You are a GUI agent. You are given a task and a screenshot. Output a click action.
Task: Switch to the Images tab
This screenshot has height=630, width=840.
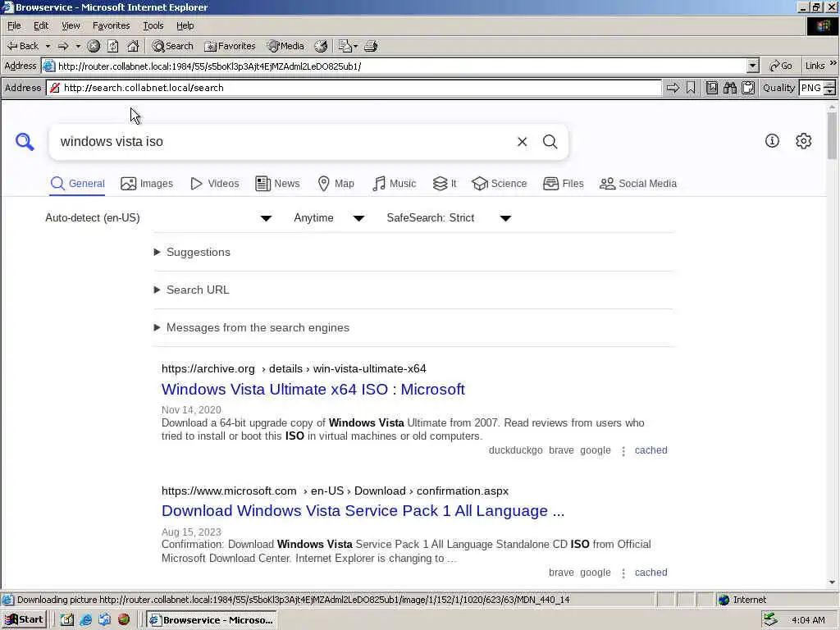coord(147,184)
